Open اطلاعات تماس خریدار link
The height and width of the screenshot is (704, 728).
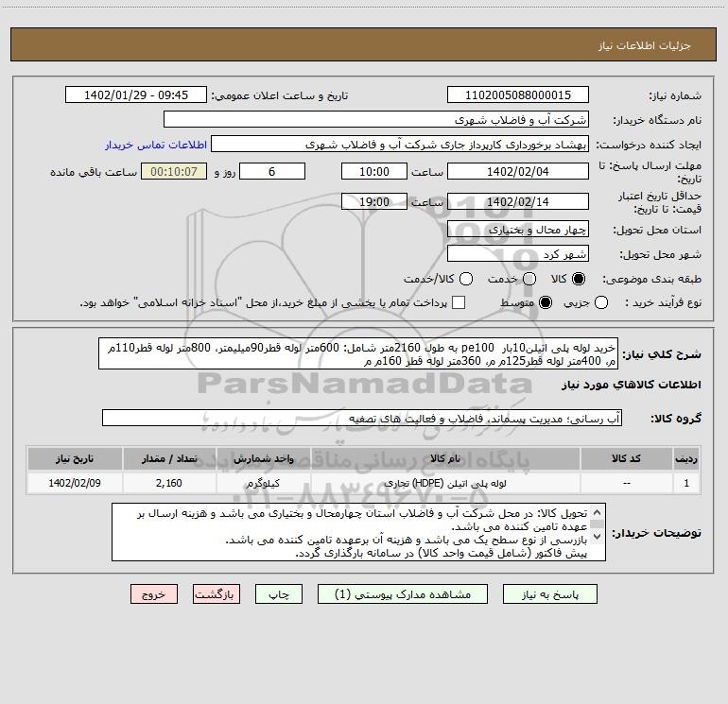(x=156, y=145)
